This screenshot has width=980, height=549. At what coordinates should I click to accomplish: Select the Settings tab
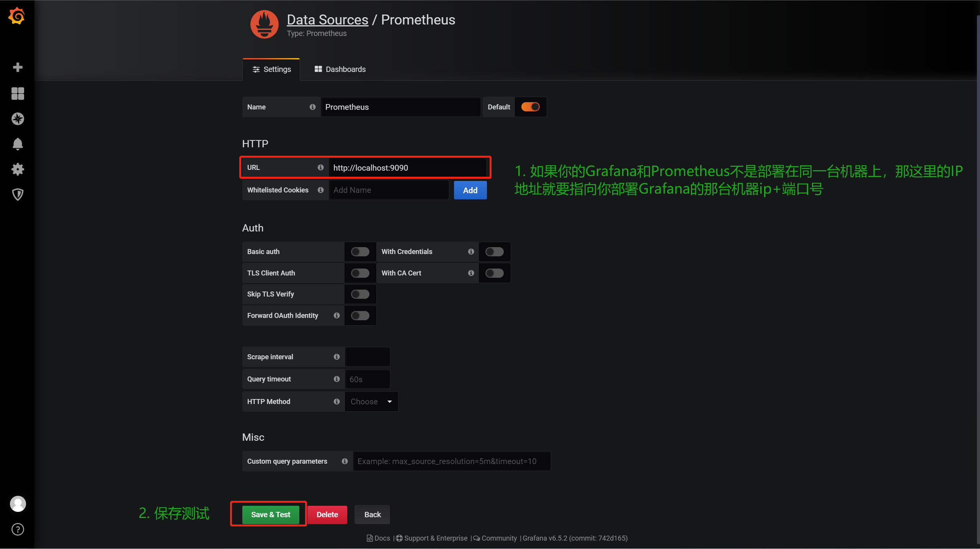[x=271, y=69]
